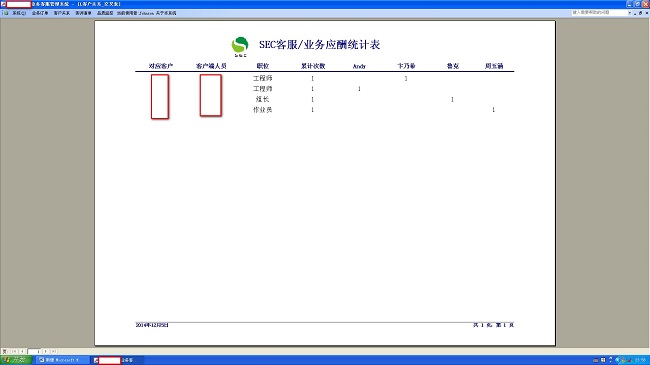Image resolution: width=650 pixels, height=365 pixels.
Task: Go to the previous report page
Action: [x=22, y=351]
